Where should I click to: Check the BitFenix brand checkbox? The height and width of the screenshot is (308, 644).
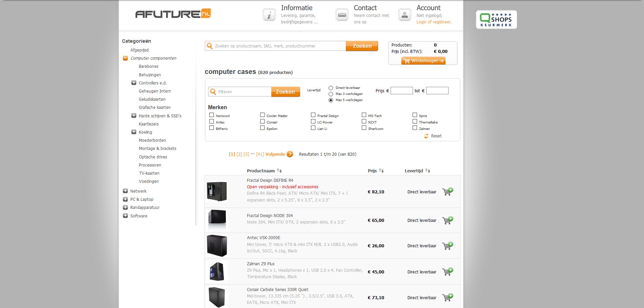[x=211, y=128]
